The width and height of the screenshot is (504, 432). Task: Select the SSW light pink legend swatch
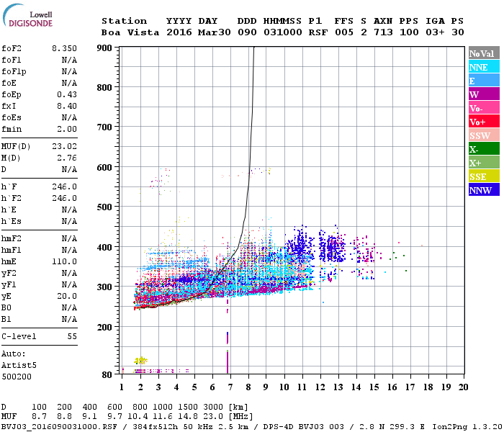pos(484,135)
